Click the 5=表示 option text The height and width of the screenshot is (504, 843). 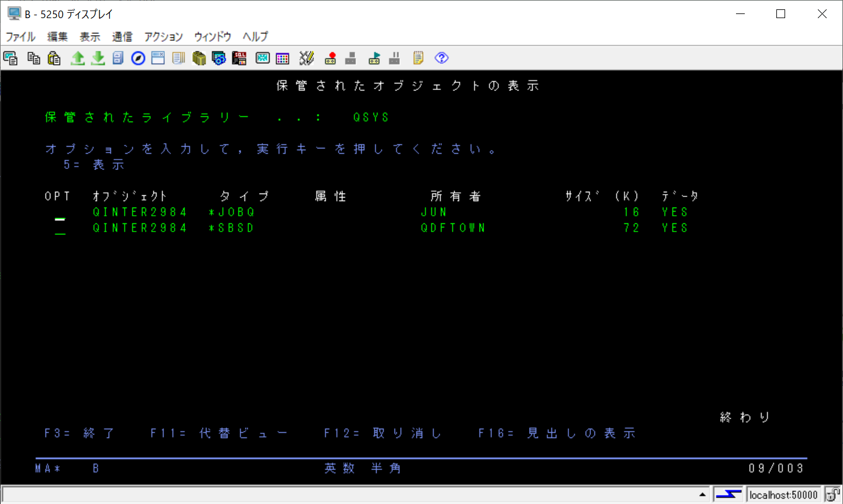[94, 165]
